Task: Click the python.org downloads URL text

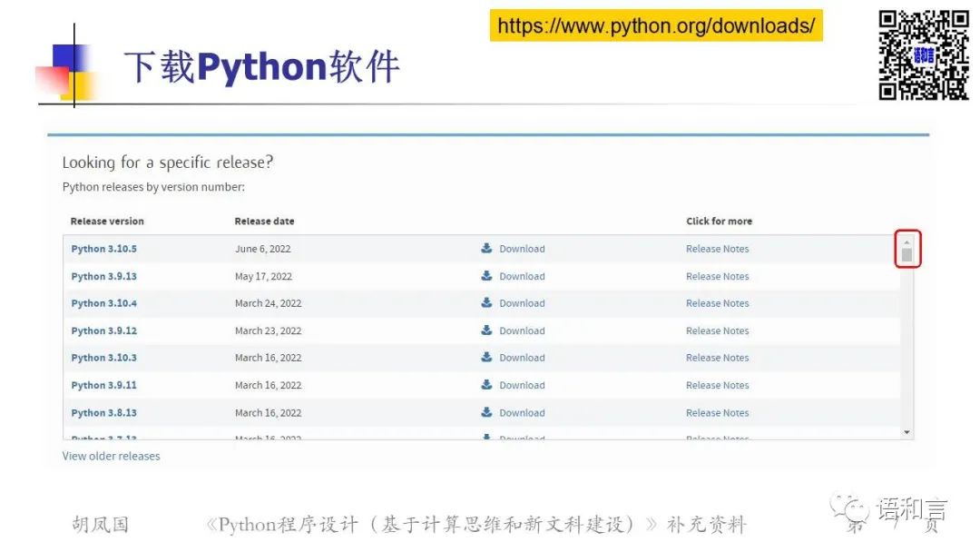Action: pyautogui.click(x=656, y=25)
